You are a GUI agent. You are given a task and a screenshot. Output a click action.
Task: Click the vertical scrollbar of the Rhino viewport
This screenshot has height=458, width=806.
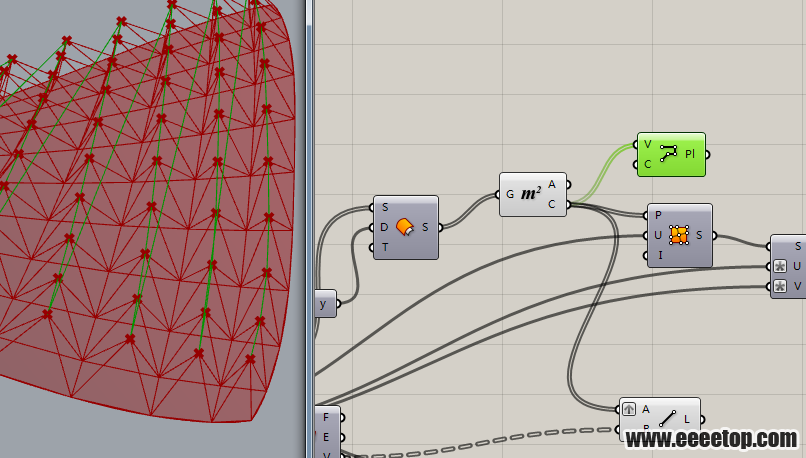pos(309,229)
